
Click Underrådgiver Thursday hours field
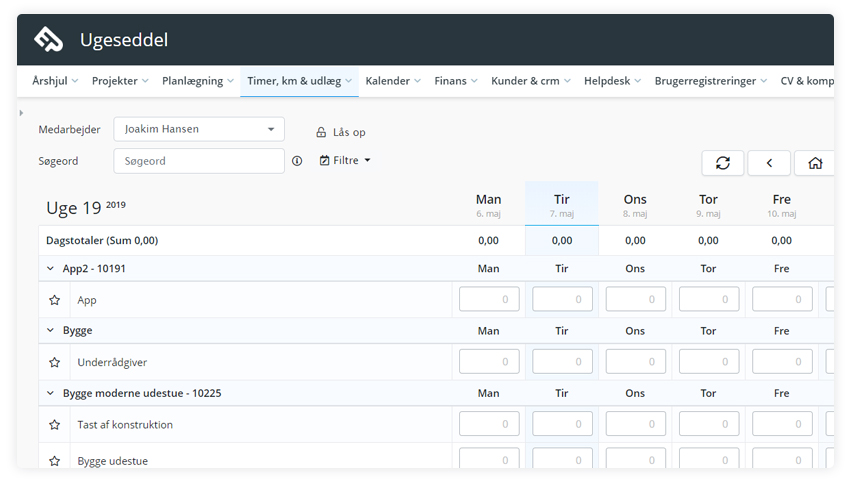709,362
